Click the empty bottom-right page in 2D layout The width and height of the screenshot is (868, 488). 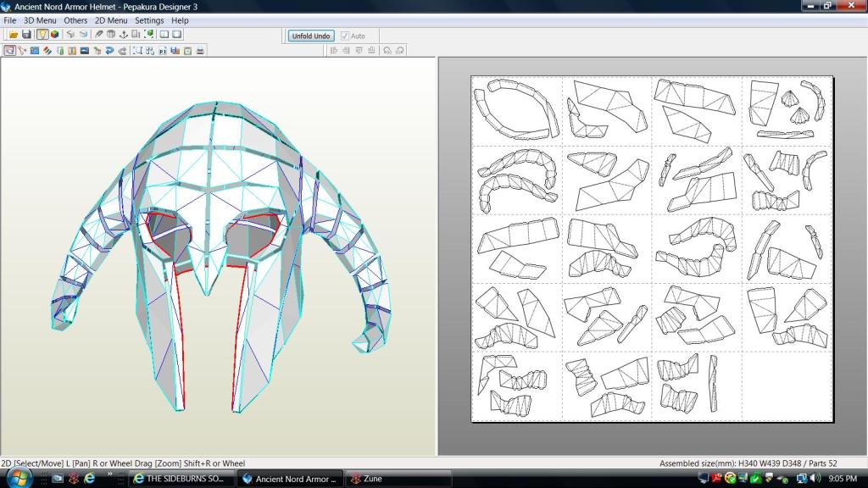click(787, 386)
